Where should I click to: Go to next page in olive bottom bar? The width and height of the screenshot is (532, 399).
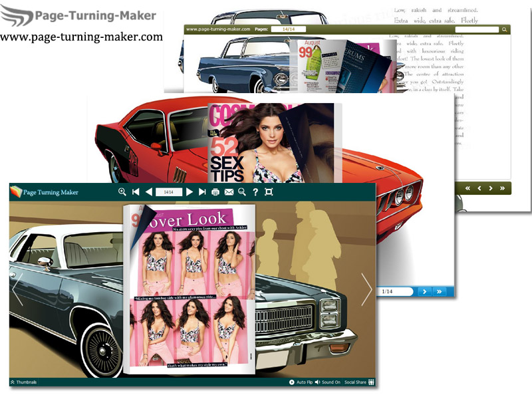coord(491,188)
